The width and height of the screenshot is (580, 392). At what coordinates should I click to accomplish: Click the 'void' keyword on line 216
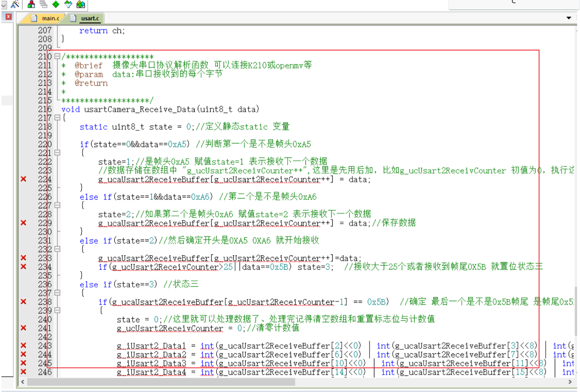(x=70, y=109)
